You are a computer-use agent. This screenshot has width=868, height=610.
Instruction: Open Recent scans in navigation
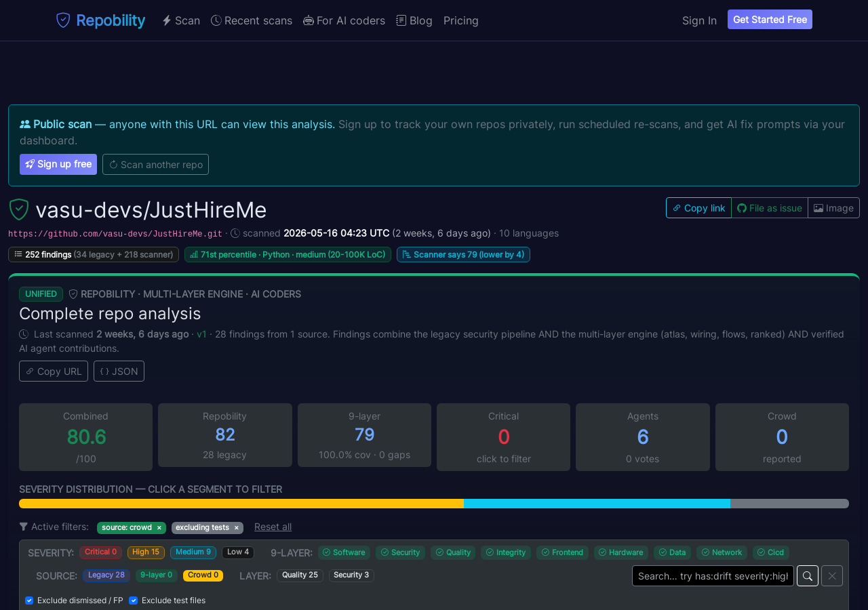[x=252, y=20]
